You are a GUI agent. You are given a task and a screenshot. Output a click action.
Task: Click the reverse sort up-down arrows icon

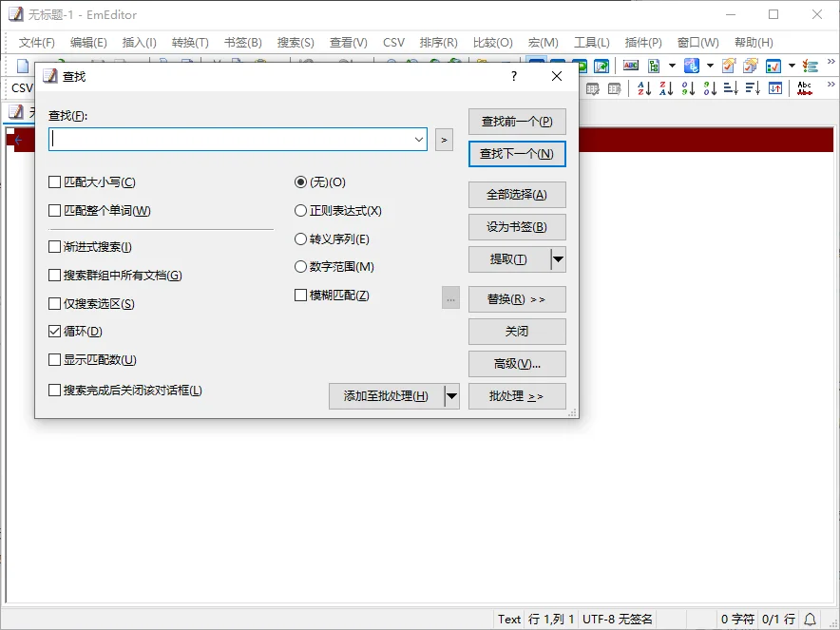[775, 88]
